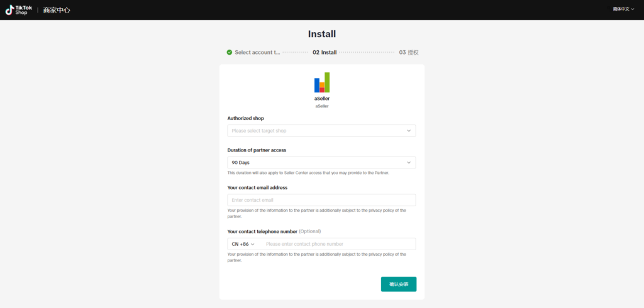
Task: Click the chevron arrow in Authorized shop
Action: click(409, 131)
